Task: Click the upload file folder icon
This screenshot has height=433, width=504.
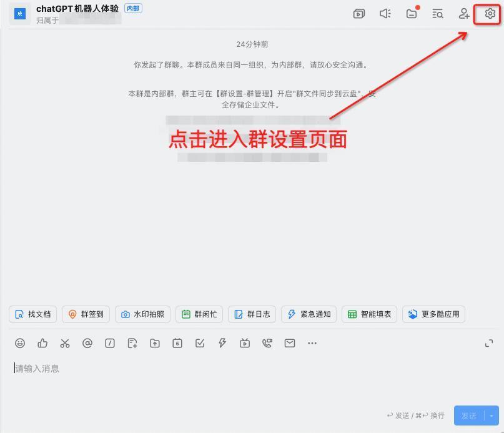Action: tap(155, 343)
